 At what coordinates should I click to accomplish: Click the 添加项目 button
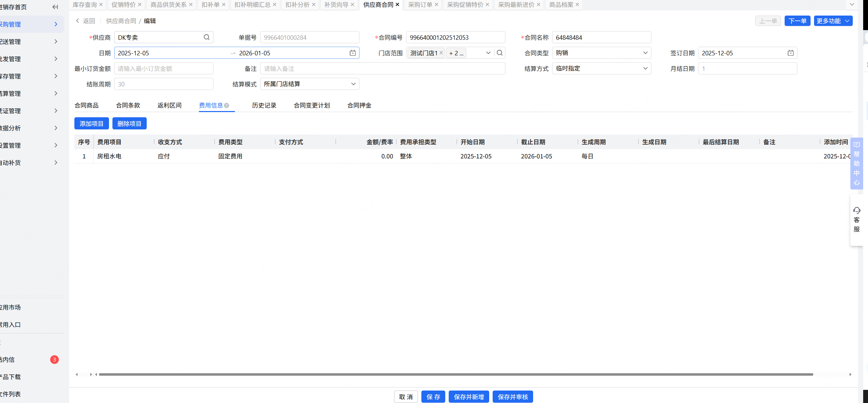tap(91, 123)
